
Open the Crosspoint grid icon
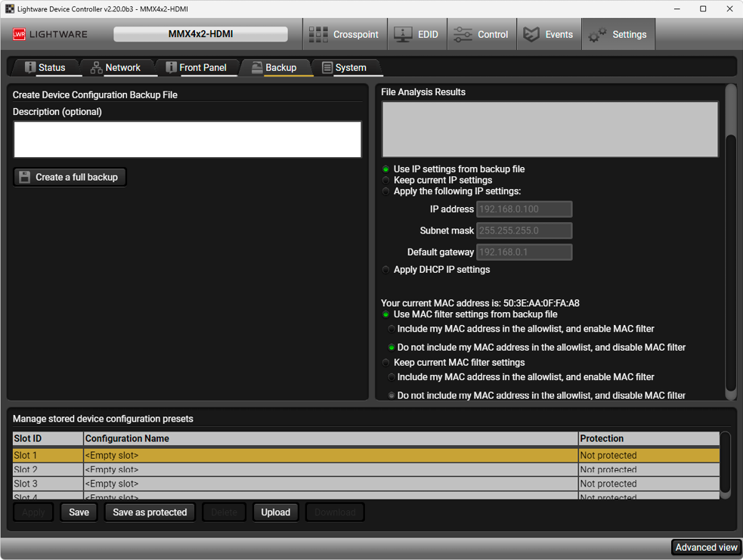coord(318,35)
